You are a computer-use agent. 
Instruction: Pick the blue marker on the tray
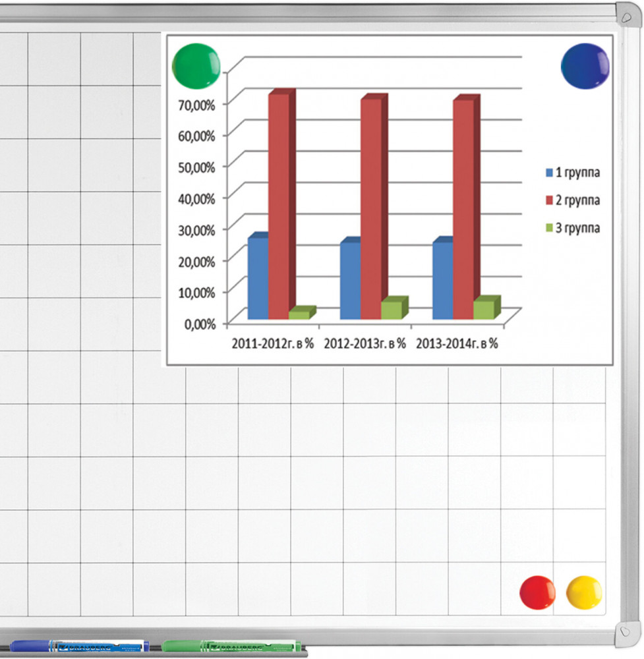[x=79, y=646]
